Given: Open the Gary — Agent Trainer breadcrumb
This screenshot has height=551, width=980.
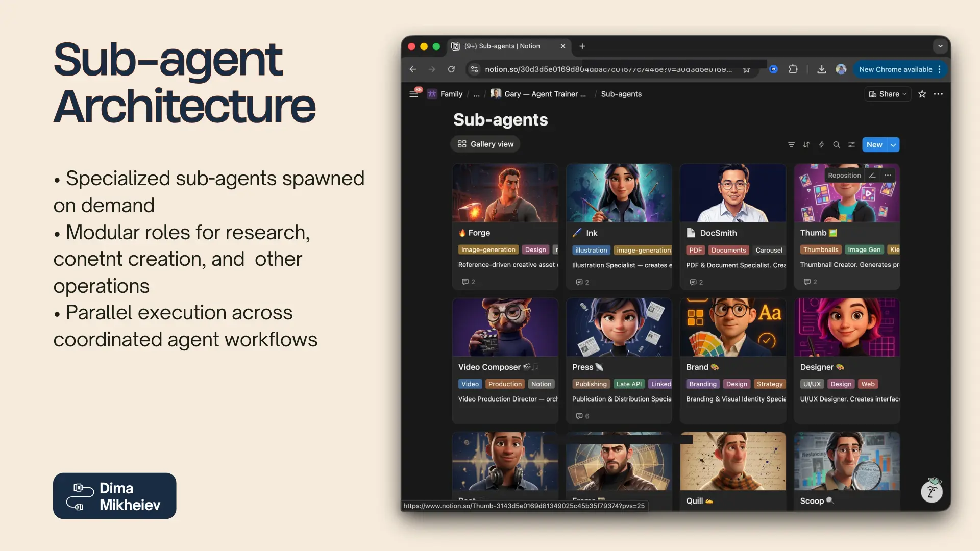Looking at the screenshot, I should pyautogui.click(x=538, y=94).
